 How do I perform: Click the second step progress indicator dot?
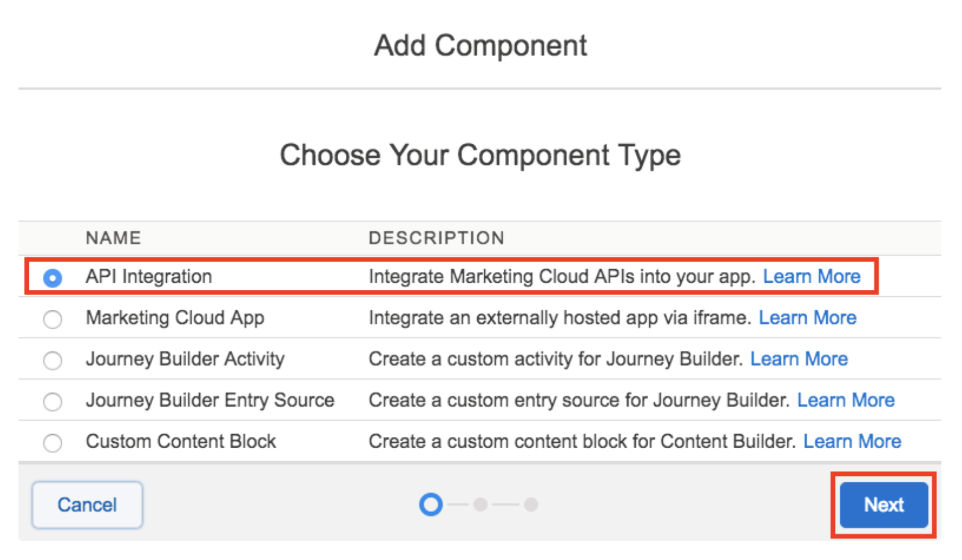point(480,505)
